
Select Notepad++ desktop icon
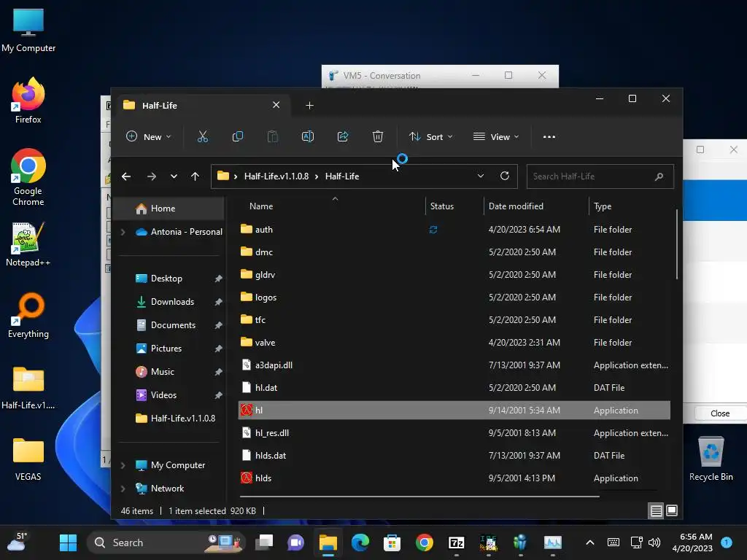click(28, 244)
